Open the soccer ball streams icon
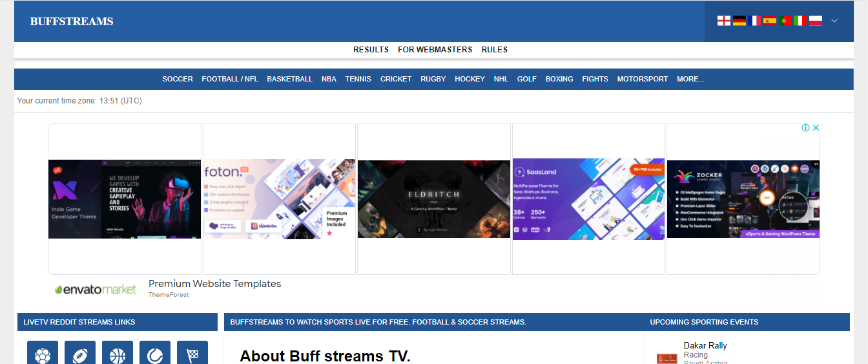868x364 pixels. tap(43, 353)
